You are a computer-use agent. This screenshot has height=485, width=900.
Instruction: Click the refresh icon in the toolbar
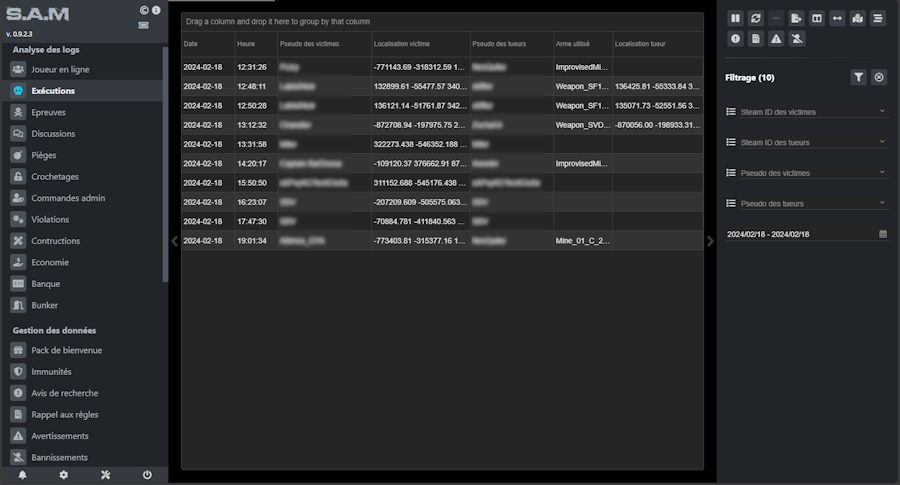[x=756, y=18]
